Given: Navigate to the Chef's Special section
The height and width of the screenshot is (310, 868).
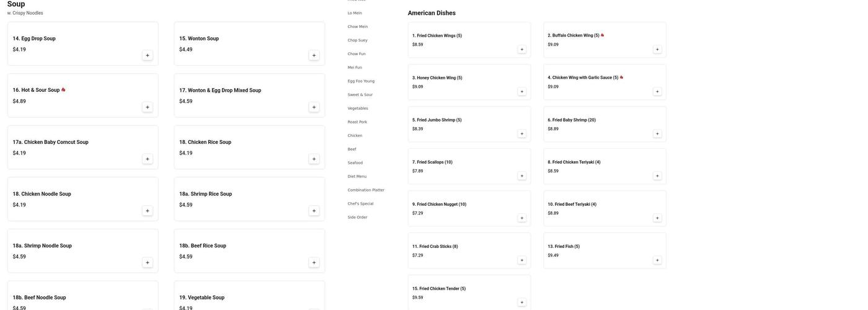Looking at the screenshot, I should click(x=360, y=204).
